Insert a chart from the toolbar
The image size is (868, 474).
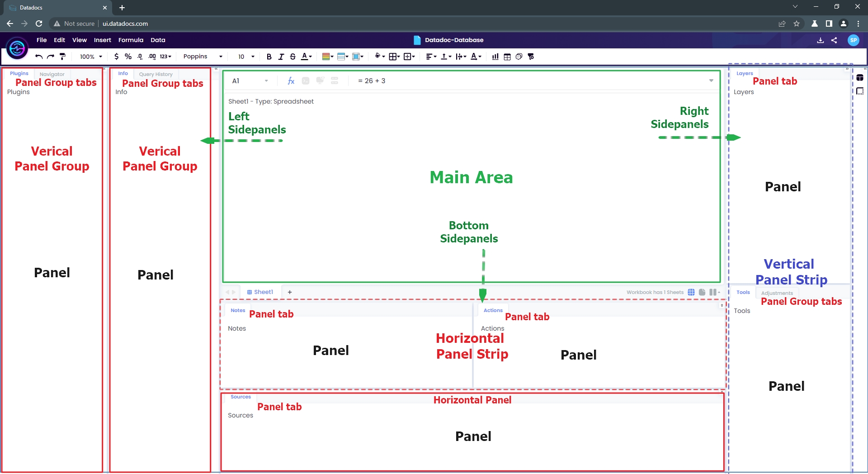(495, 57)
